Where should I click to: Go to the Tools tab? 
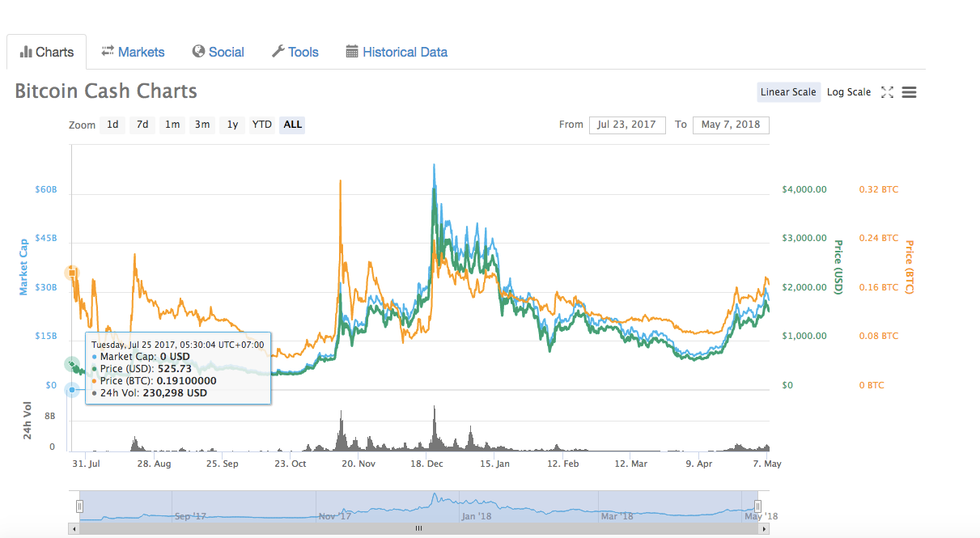point(295,52)
